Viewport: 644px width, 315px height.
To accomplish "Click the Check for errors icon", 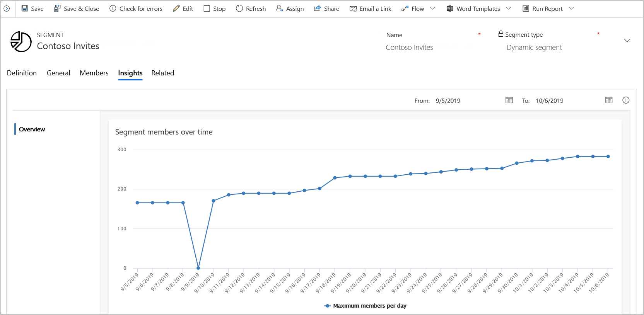I will (113, 9).
